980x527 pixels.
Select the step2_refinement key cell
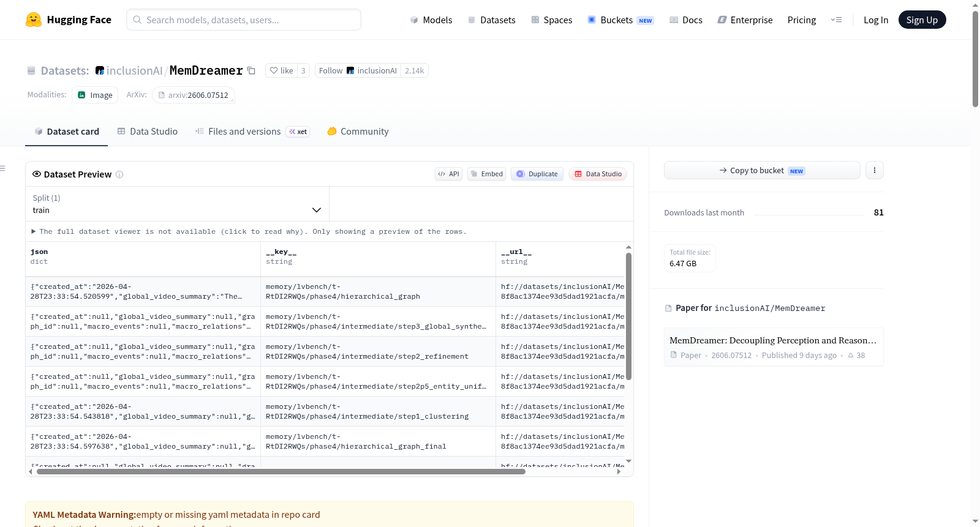pos(378,351)
